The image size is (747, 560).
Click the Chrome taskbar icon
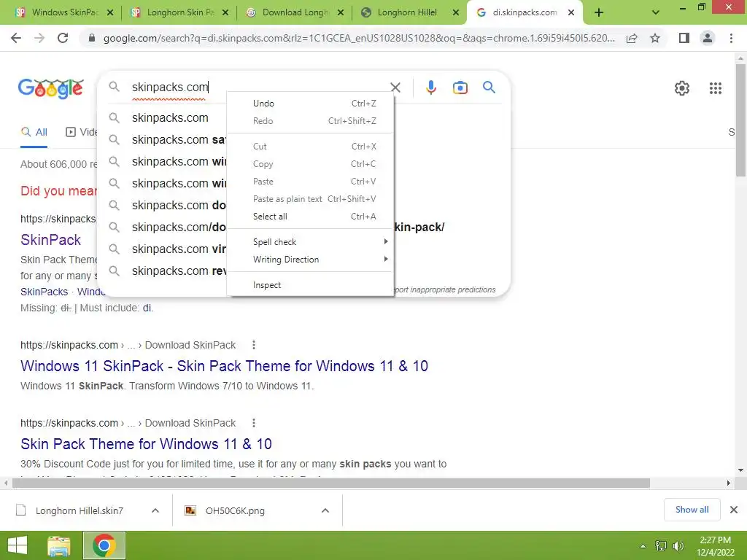104,545
